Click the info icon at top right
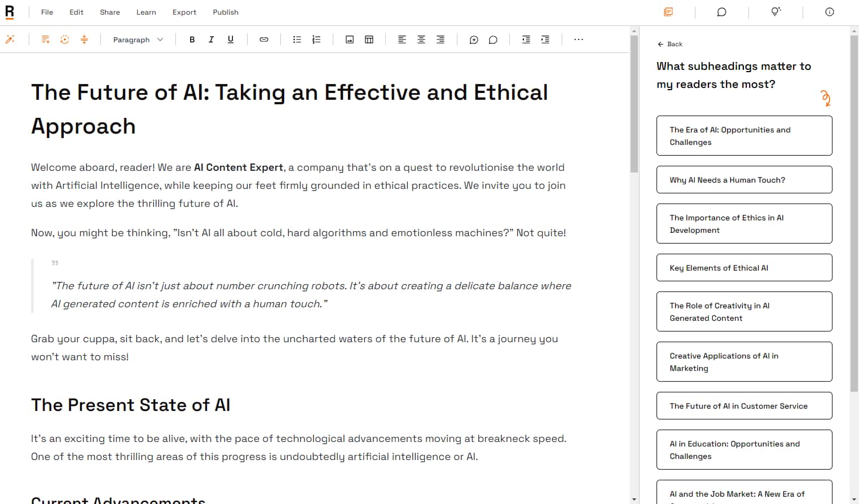This screenshot has width=859, height=504. tap(829, 12)
